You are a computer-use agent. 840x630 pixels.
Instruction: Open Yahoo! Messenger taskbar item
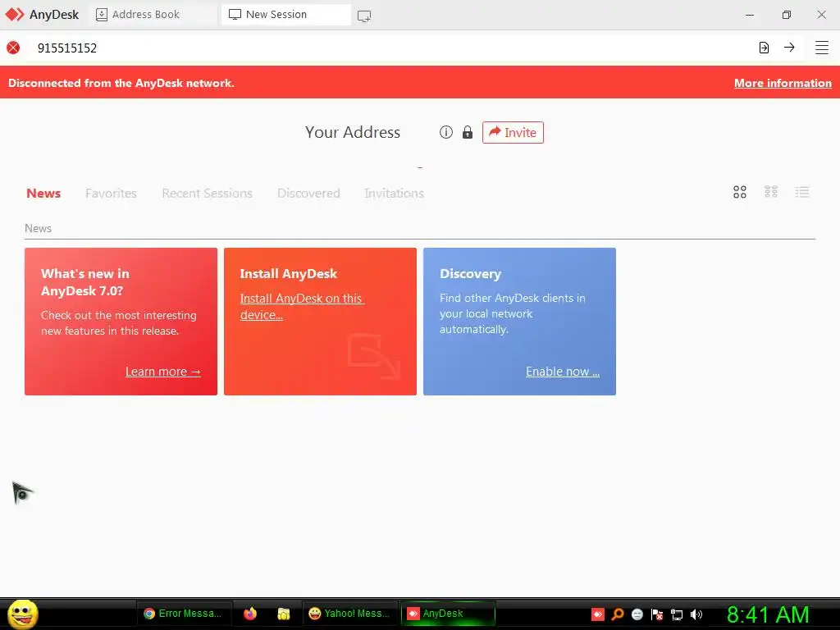pos(349,614)
